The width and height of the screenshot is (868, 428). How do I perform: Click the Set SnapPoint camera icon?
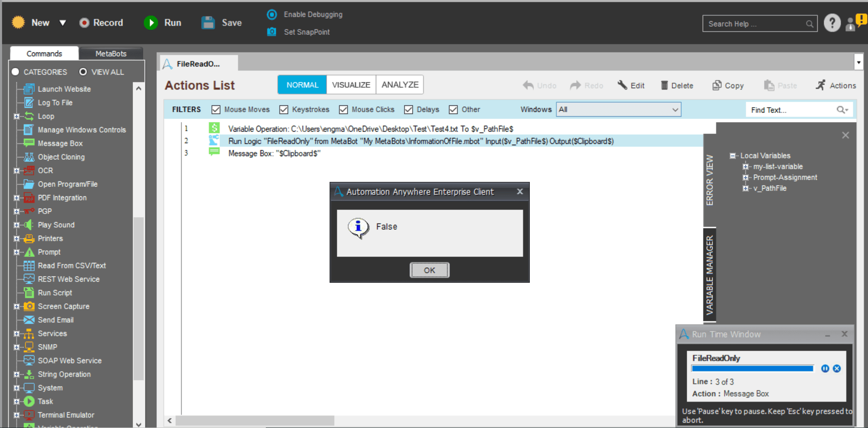(272, 32)
